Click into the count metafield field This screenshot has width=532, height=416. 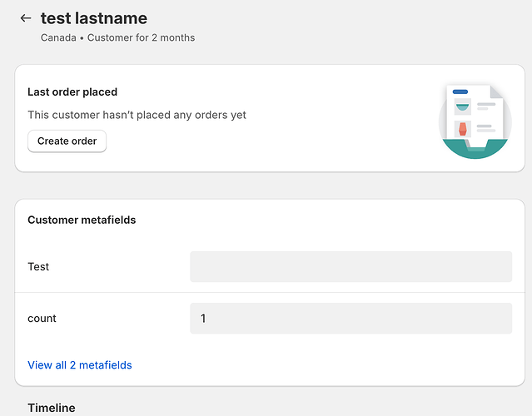pyautogui.click(x=351, y=319)
